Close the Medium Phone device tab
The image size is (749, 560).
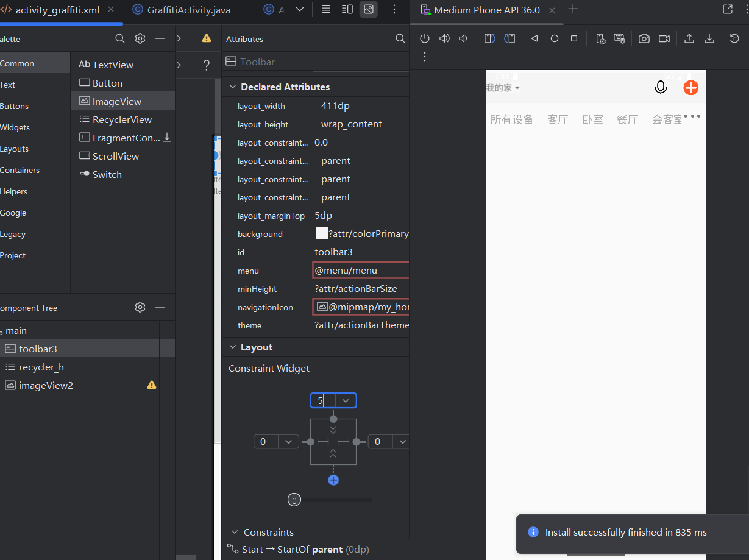point(552,10)
